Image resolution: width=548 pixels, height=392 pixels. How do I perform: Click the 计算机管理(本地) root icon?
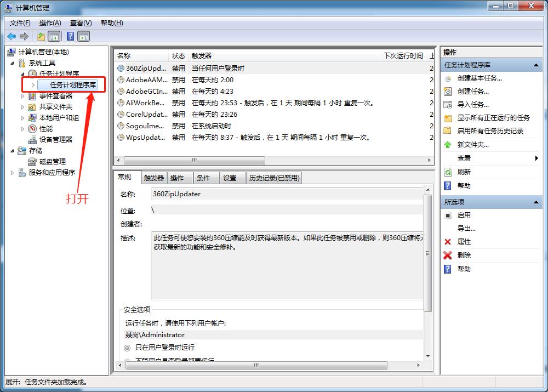pos(12,52)
